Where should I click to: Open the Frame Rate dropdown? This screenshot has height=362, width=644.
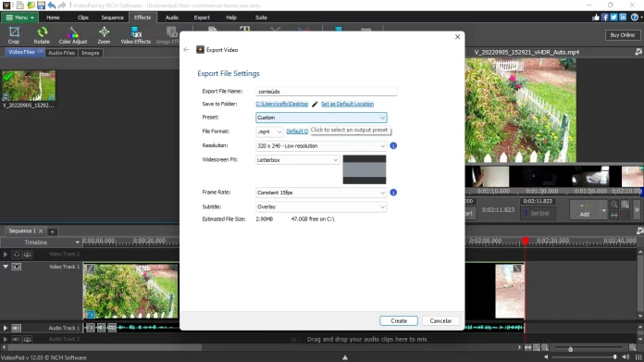[x=321, y=193]
